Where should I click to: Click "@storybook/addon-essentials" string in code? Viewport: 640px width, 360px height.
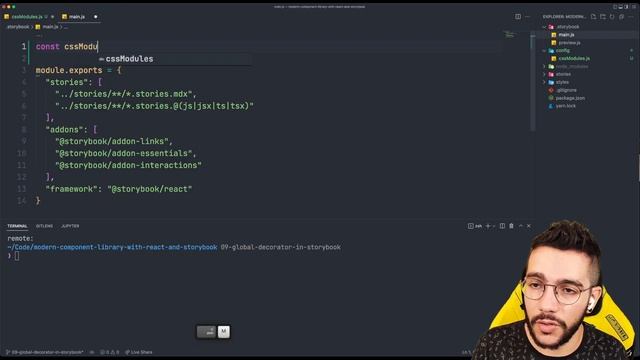124,153
